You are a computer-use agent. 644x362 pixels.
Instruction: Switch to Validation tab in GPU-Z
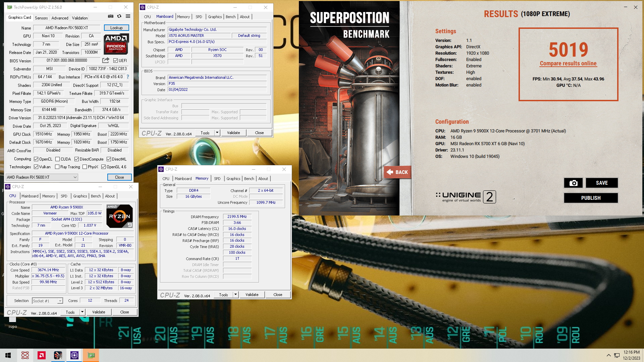tap(80, 18)
